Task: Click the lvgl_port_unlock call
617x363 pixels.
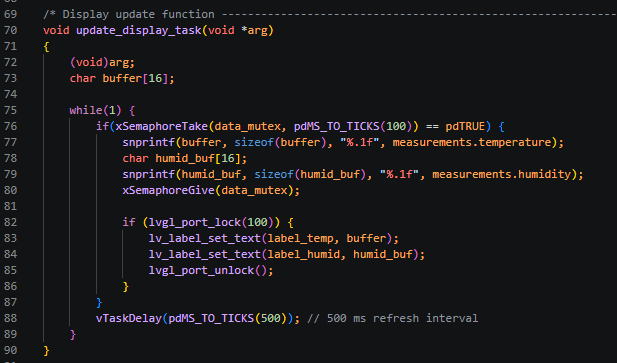Action: [201, 271]
